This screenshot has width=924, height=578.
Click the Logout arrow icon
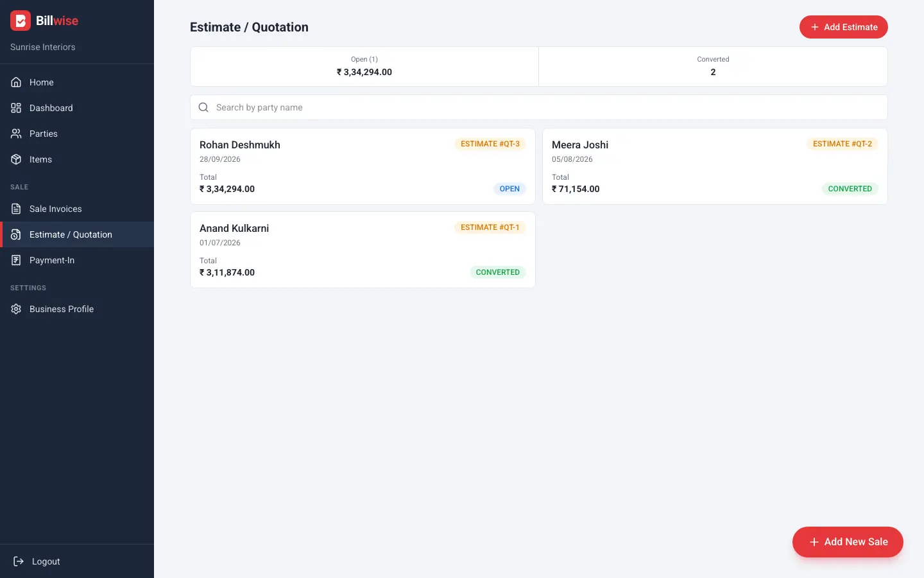pyautogui.click(x=19, y=561)
